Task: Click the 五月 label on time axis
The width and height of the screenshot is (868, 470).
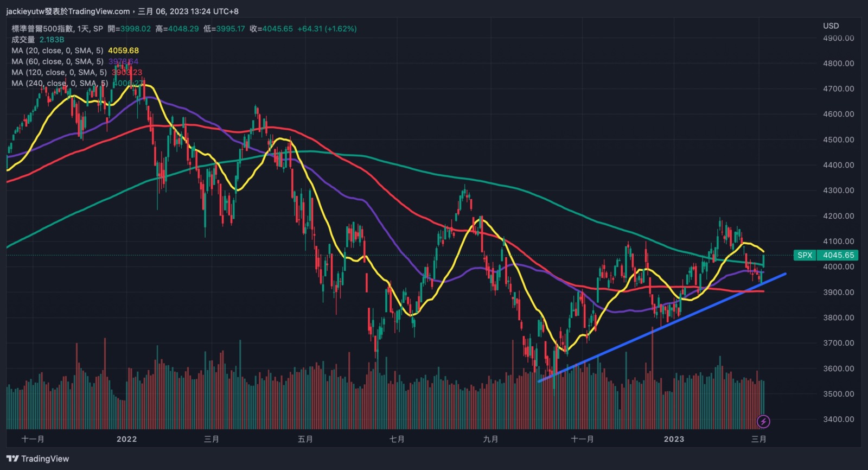Action: tap(305, 439)
